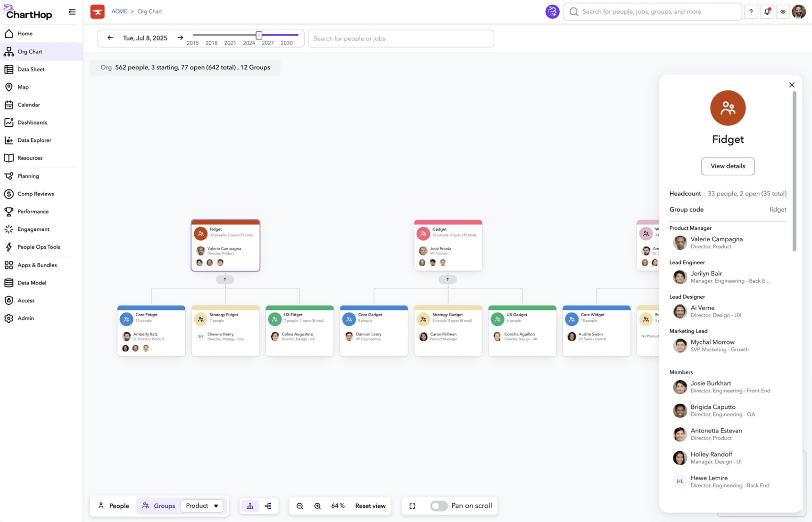812x522 pixels.
Task: Open the UX Fidget group card
Action: pos(299,331)
